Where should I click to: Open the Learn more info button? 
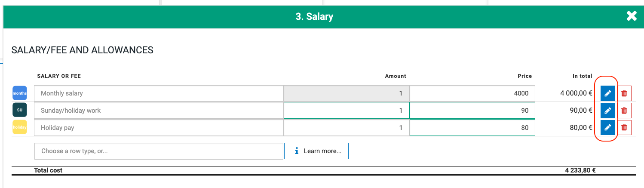[x=316, y=151]
